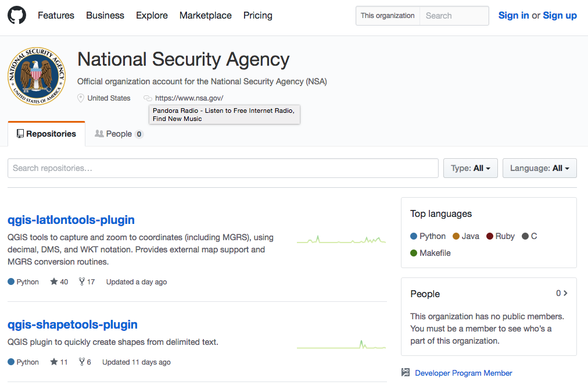Open Business in the top navigation
This screenshot has height=385, width=588.
pos(105,15)
